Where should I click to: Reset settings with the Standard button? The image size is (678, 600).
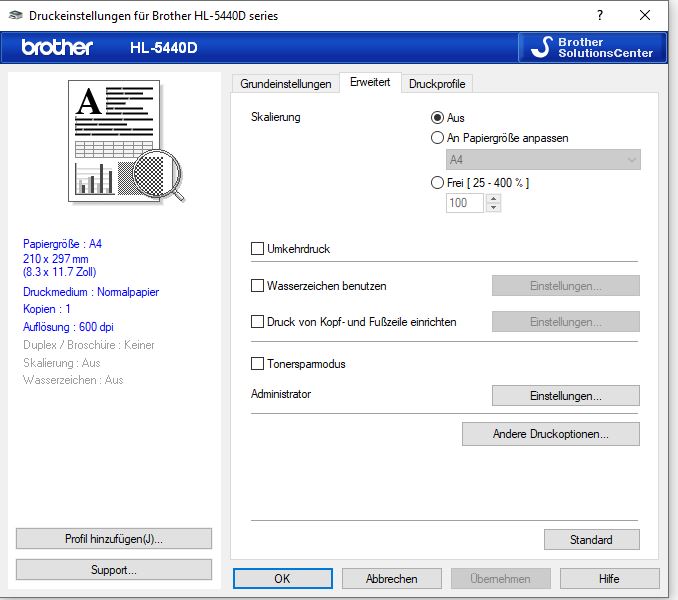(x=592, y=539)
